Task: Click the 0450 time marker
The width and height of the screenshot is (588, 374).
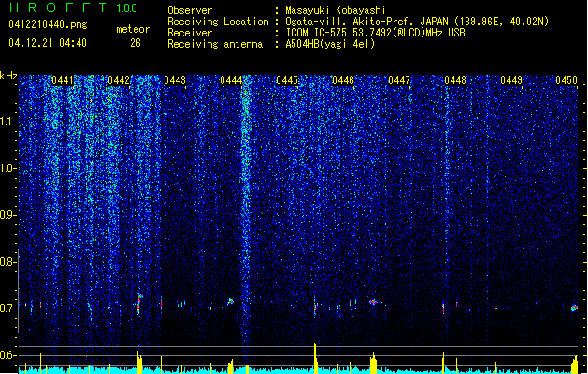Action: pos(566,80)
